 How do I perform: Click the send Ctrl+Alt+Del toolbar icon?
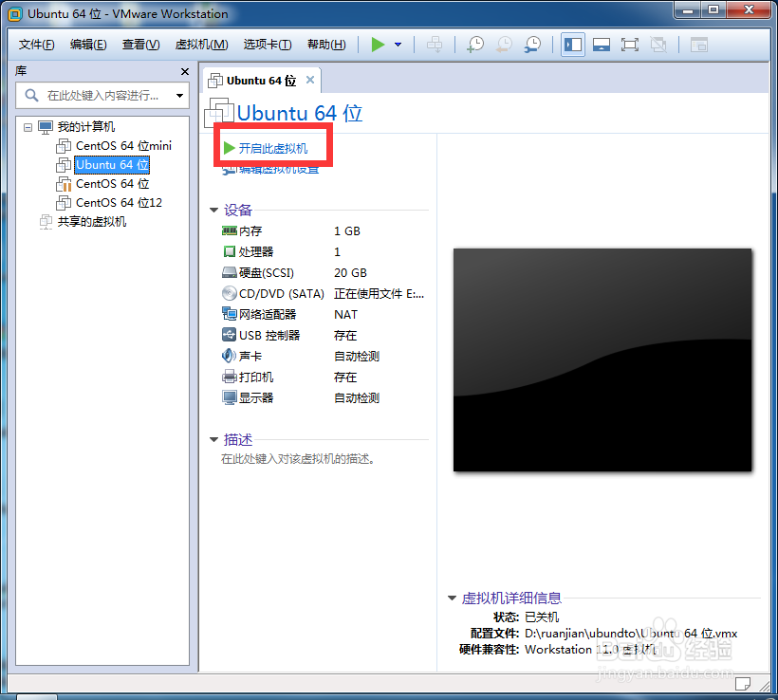[435, 45]
